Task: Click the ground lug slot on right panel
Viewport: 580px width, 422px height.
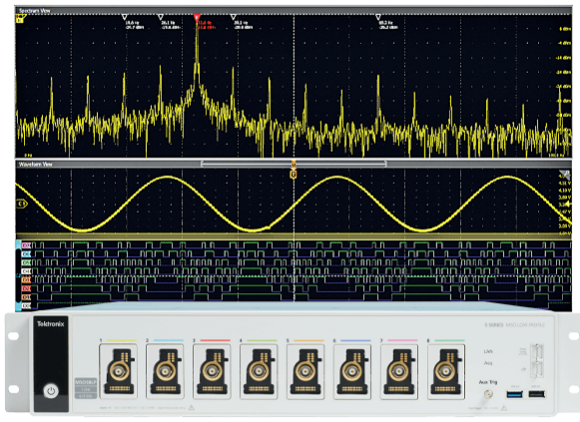Action: tap(537, 359)
